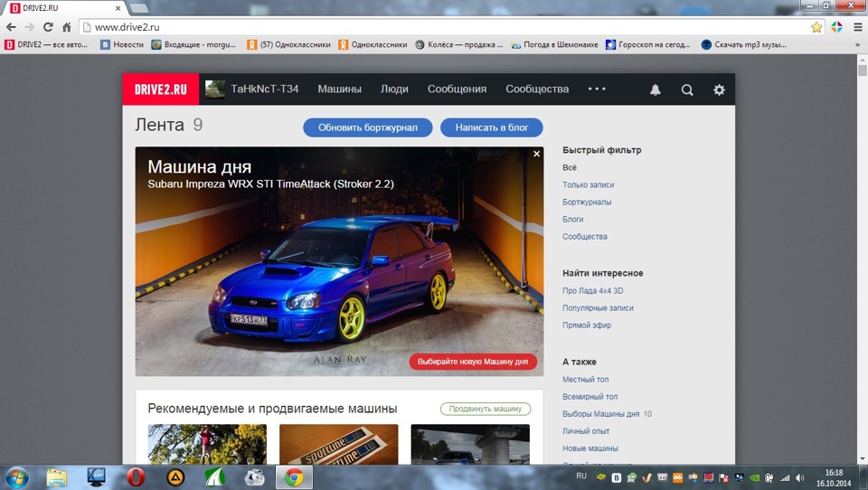Filter by Только записи

coord(588,185)
